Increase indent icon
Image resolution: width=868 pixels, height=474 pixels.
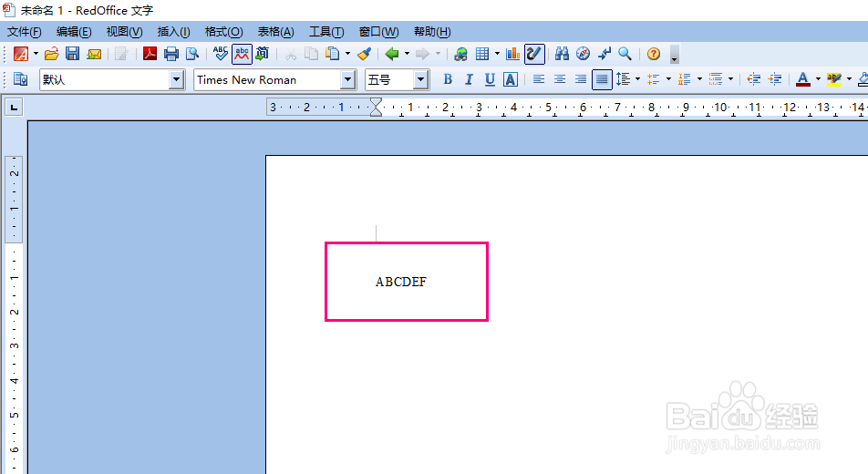pyautogui.click(x=775, y=79)
